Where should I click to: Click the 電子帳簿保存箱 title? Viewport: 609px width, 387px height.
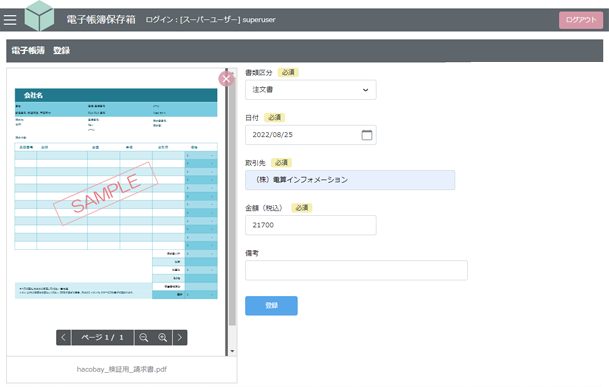[x=101, y=19]
